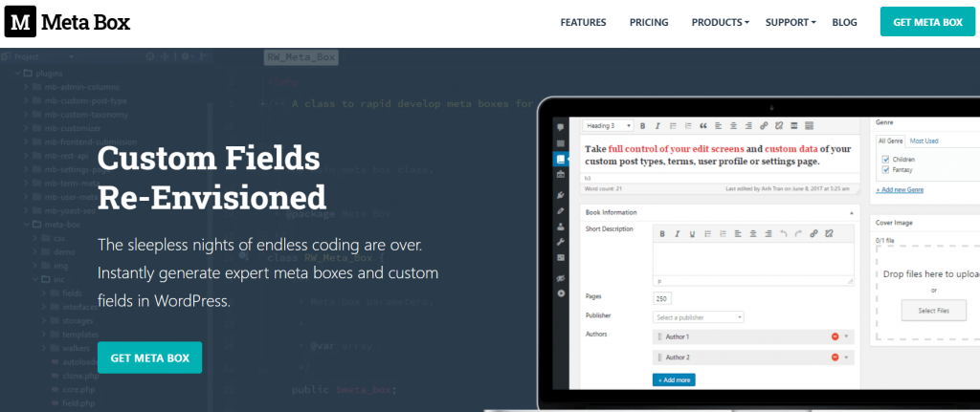Click the + Add more button
Image resolution: width=980 pixels, height=412 pixels.
coord(674,379)
